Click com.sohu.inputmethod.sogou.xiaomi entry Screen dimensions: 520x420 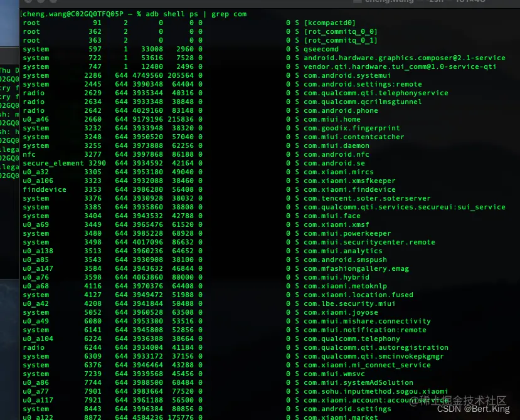tap(376, 392)
